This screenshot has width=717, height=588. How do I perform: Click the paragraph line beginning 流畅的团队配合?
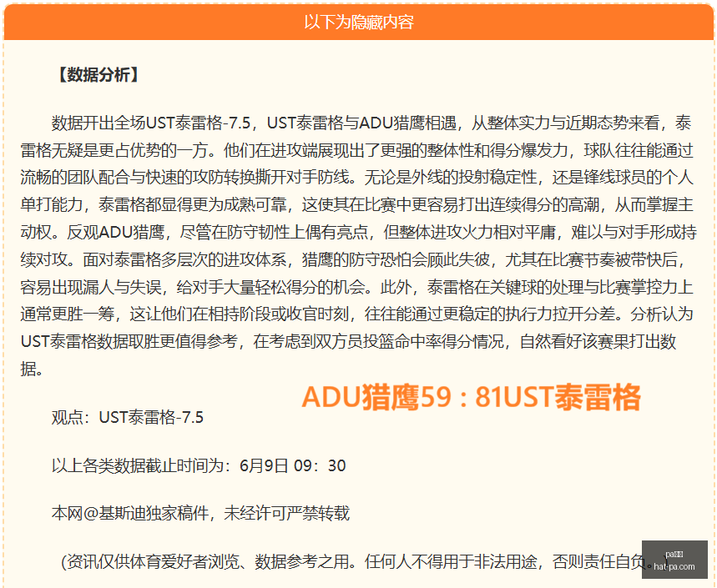pos(356,178)
